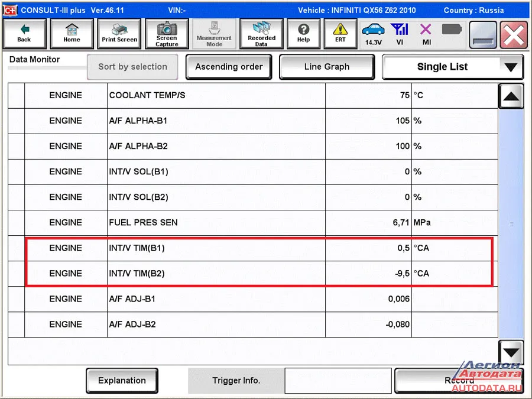Select the COOLANT TEMP/S item name
This screenshot has height=399, width=532.
coord(147,95)
